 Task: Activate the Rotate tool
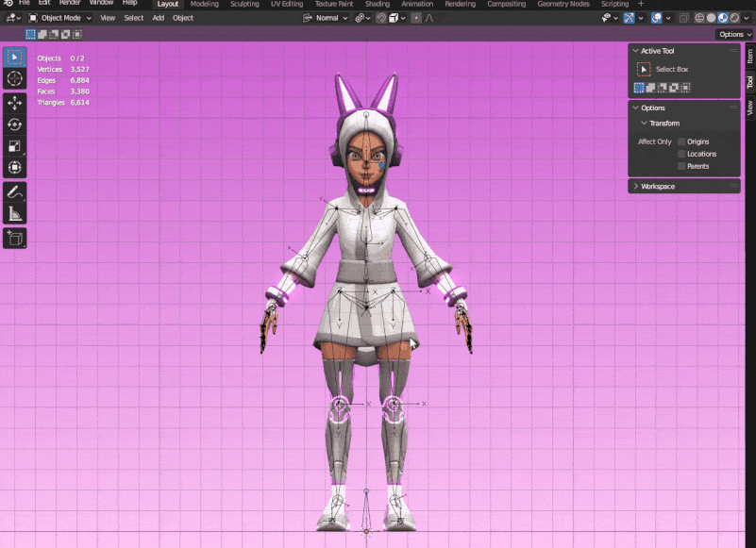pos(14,125)
